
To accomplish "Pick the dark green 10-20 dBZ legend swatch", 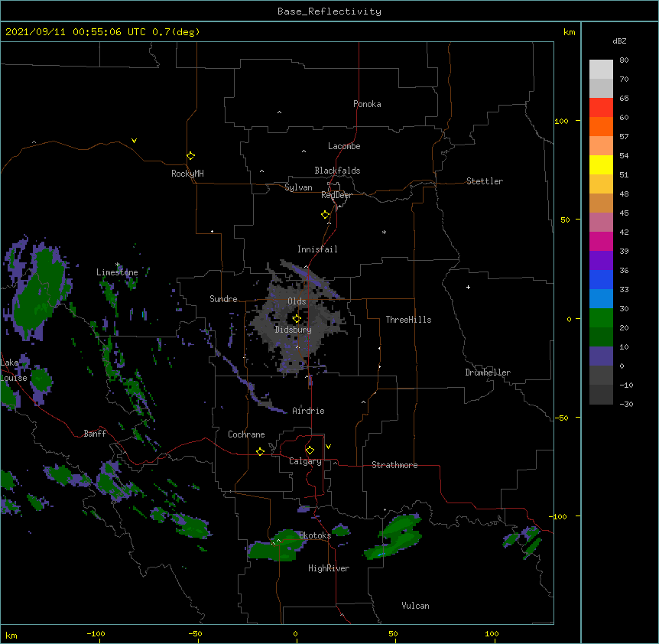I will pyautogui.click(x=601, y=337).
